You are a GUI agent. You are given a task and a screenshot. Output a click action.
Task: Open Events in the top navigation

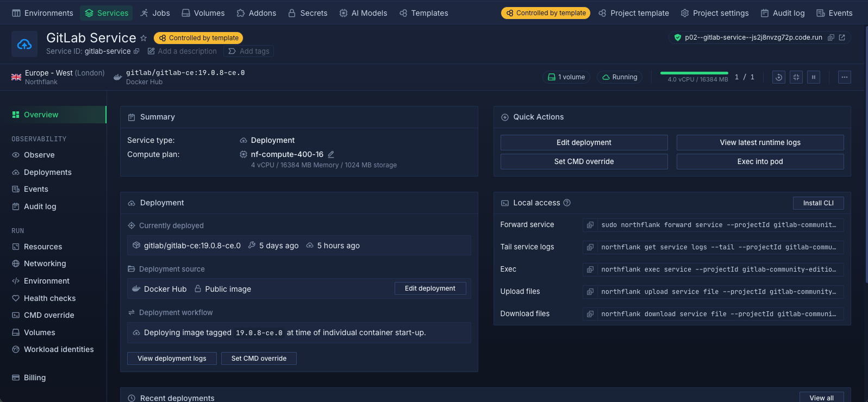tap(834, 13)
